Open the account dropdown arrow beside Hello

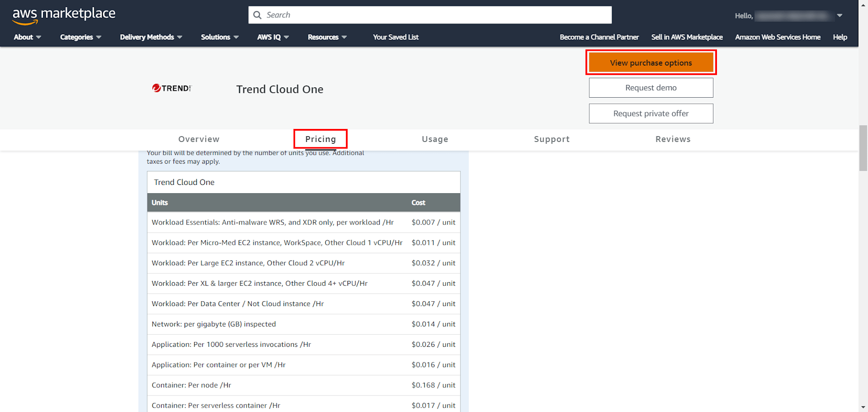(x=840, y=16)
